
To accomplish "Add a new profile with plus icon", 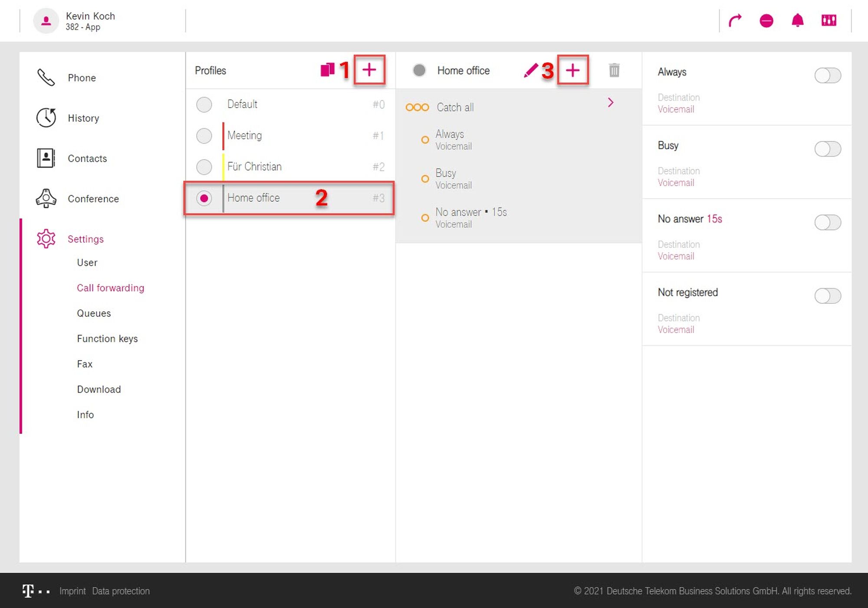I will coord(369,70).
